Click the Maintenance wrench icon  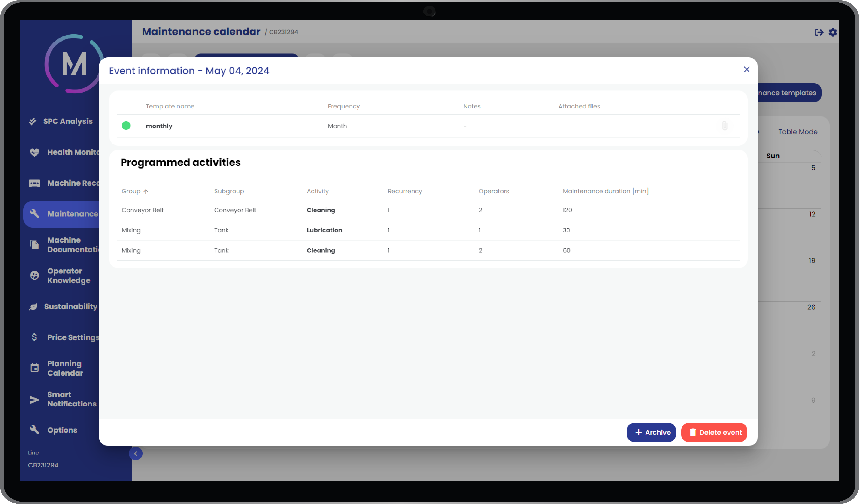34,213
